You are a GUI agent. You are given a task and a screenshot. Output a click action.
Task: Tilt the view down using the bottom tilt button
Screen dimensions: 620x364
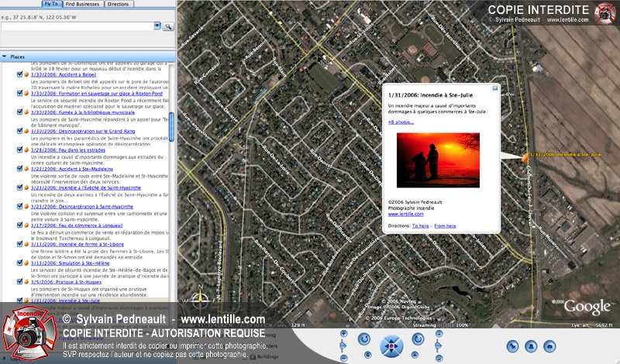(439, 358)
